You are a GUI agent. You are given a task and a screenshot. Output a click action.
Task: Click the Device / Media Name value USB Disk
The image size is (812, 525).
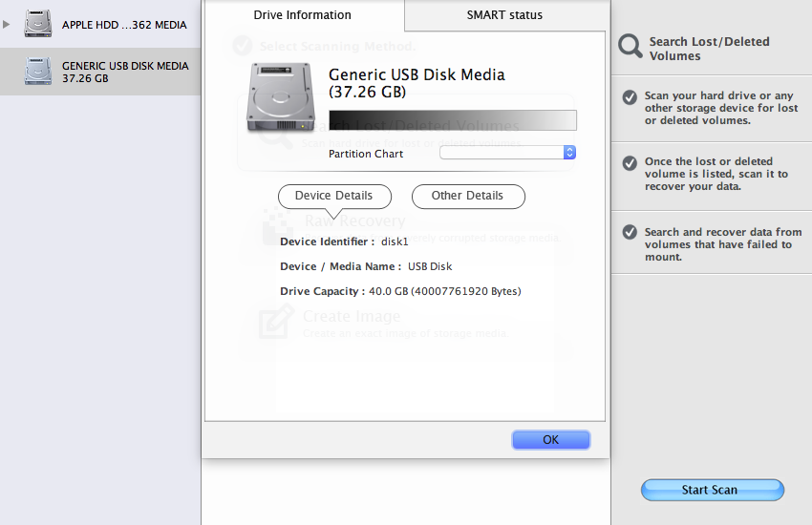click(430, 266)
